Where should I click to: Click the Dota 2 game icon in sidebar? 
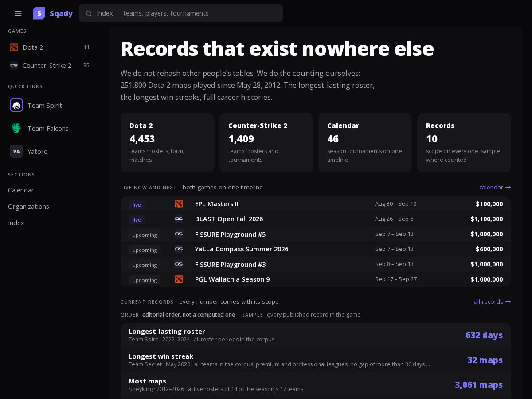coord(14,47)
